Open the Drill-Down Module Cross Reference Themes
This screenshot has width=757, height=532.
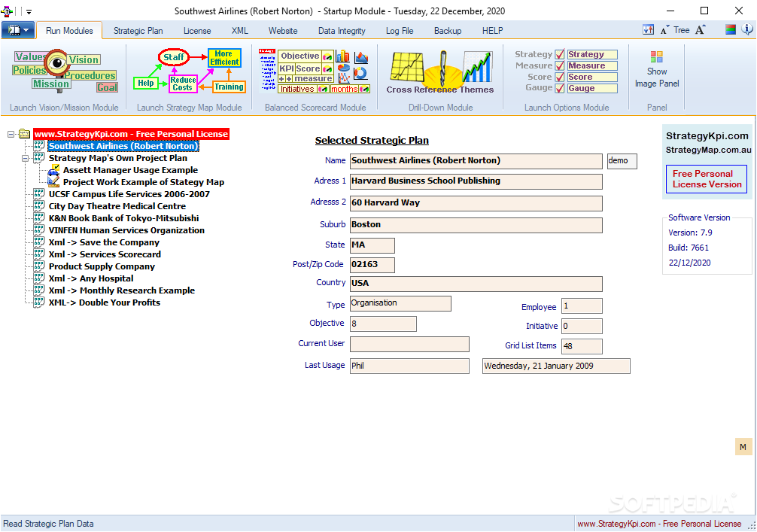(440, 72)
